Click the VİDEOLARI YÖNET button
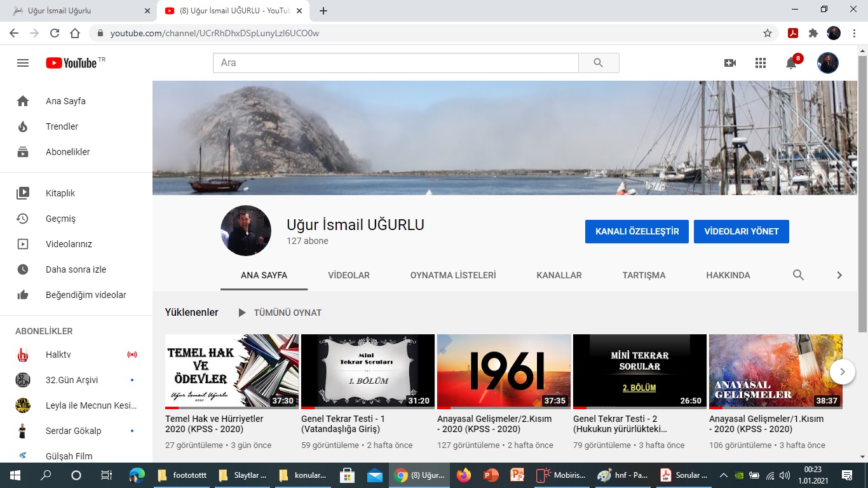 tap(741, 231)
